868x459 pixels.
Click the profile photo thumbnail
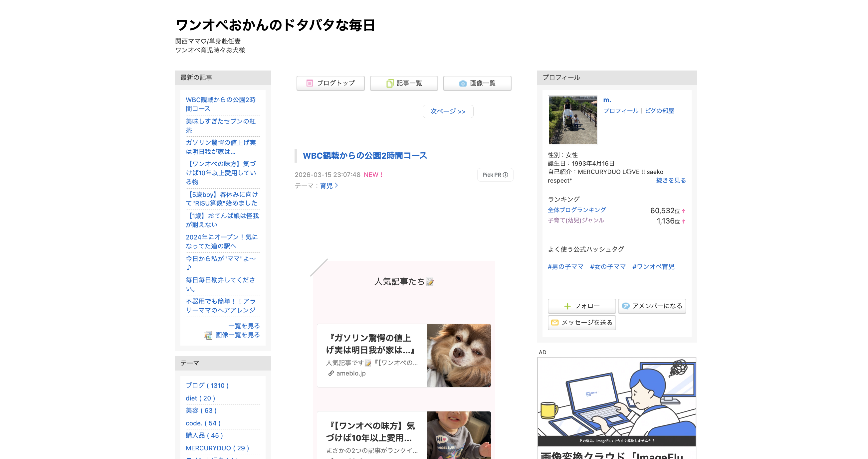point(572,120)
